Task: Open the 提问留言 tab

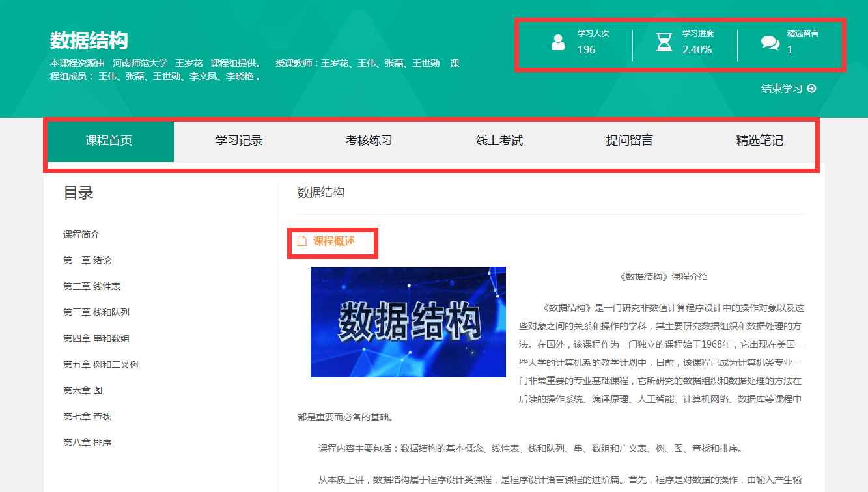Action: tap(630, 141)
